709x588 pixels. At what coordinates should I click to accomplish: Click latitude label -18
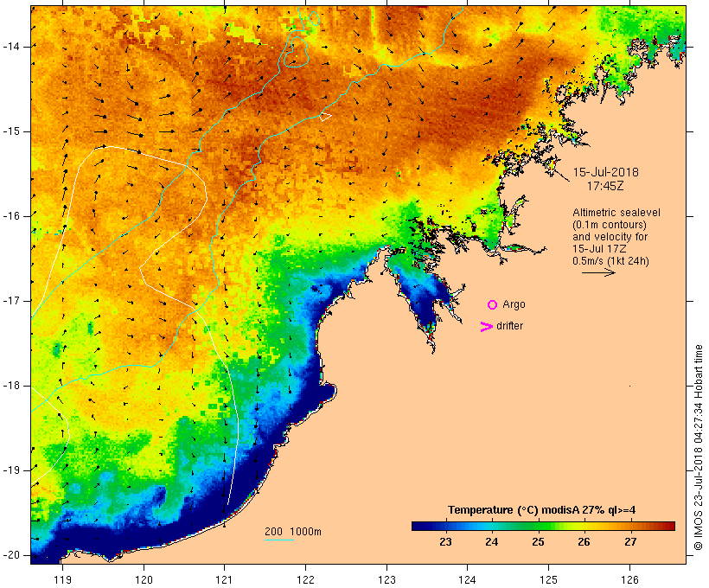click(10, 386)
